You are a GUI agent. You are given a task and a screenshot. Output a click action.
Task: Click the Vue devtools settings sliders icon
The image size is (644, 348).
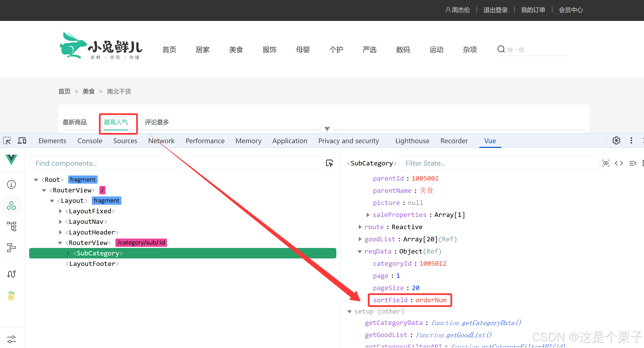click(11, 339)
